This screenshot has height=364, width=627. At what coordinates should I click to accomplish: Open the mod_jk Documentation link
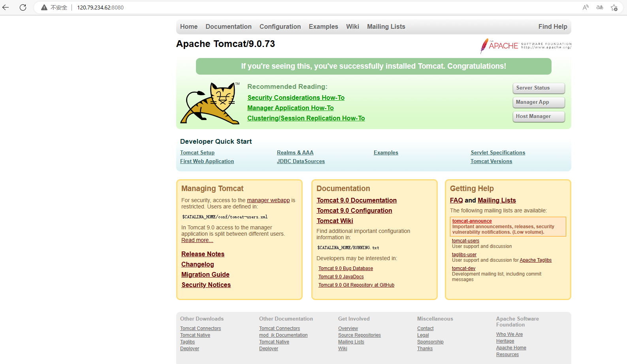(x=283, y=335)
